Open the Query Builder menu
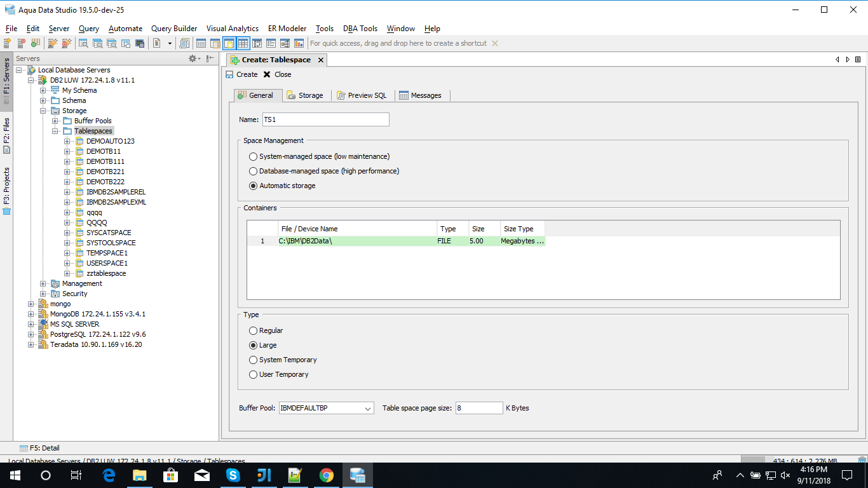The image size is (868, 488). coord(174,29)
